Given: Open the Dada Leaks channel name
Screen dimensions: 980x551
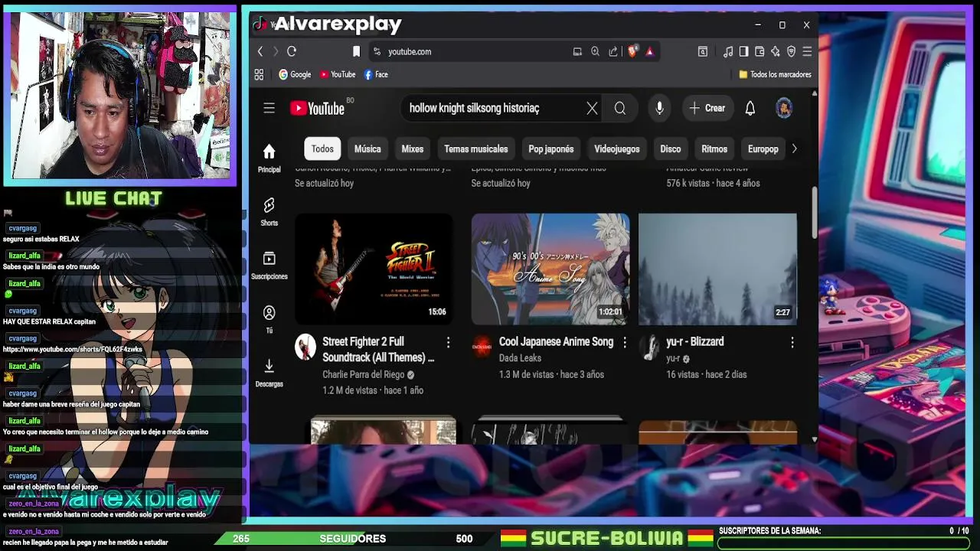Looking at the screenshot, I should (x=520, y=358).
